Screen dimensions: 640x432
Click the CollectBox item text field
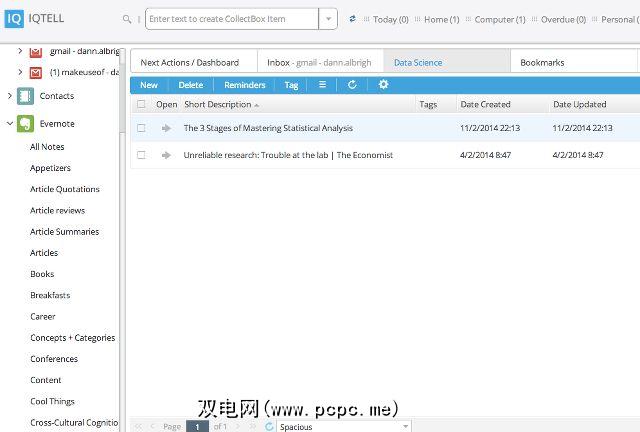(232, 19)
